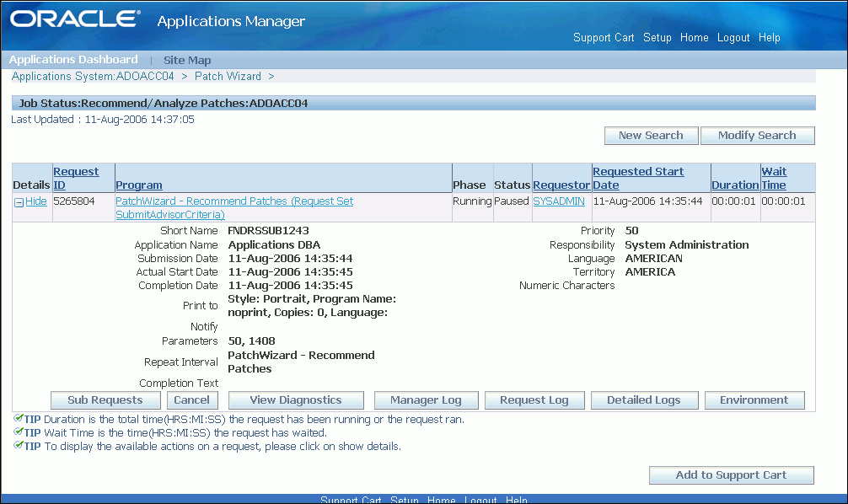The image size is (848, 504).
Task: Open the Manager Log
Action: click(x=427, y=400)
